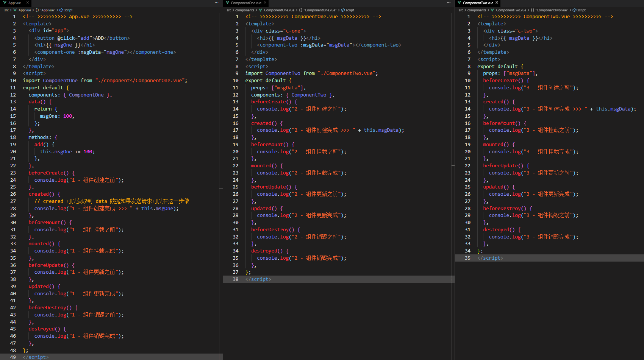Switch to the App.vue editor tab
The width and height of the screenshot is (644, 360).
coord(15,3)
